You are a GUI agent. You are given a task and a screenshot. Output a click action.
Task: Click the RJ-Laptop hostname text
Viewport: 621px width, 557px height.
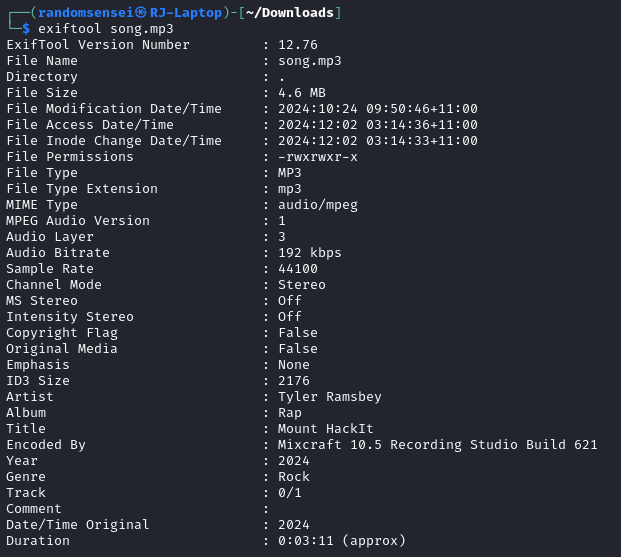point(186,13)
